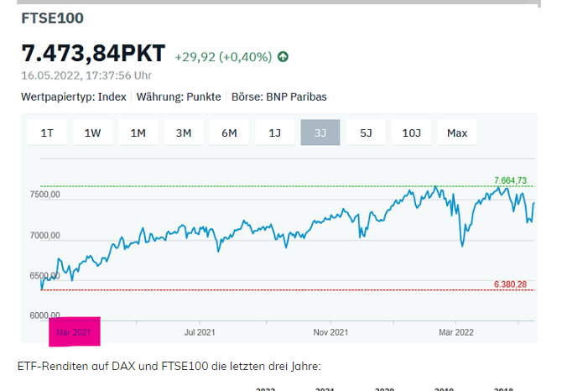Click the green up-arrow change icon
Viewport: 588px width, 391px height.
(283, 57)
